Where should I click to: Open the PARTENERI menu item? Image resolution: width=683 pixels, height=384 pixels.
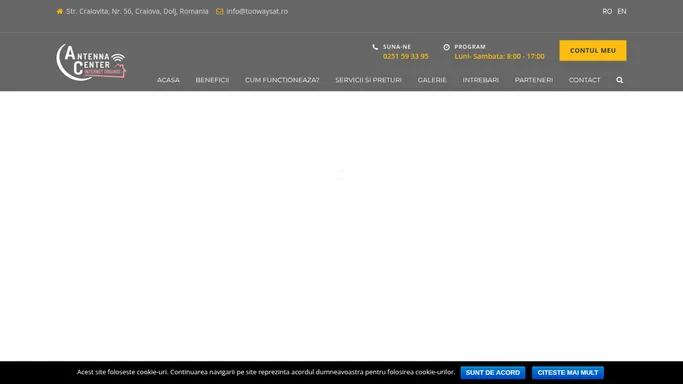click(x=534, y=80)
